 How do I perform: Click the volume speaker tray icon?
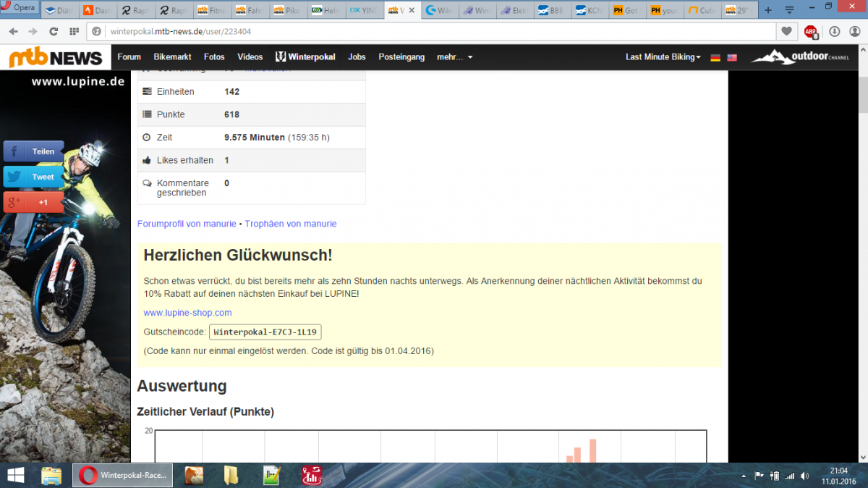[805, 476]
